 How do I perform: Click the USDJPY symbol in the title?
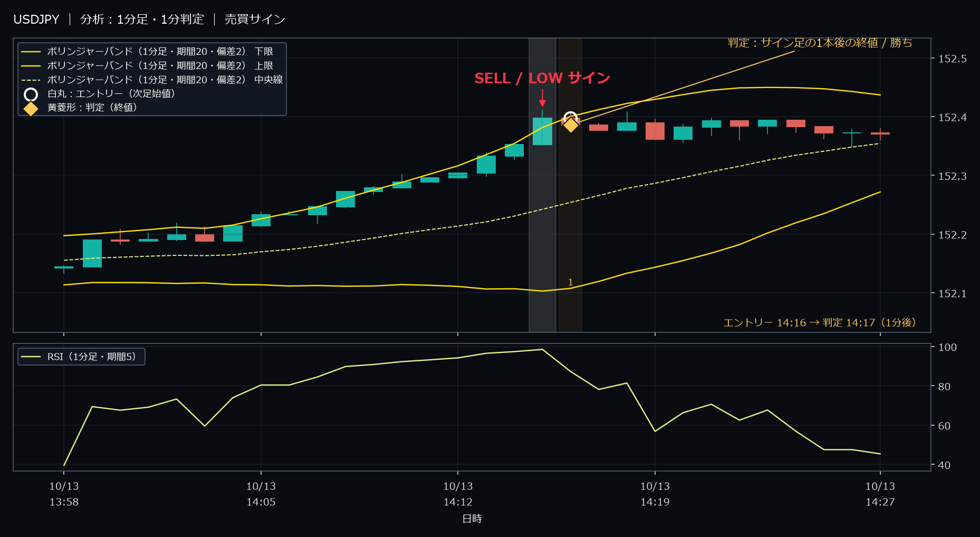click(36, 20)
